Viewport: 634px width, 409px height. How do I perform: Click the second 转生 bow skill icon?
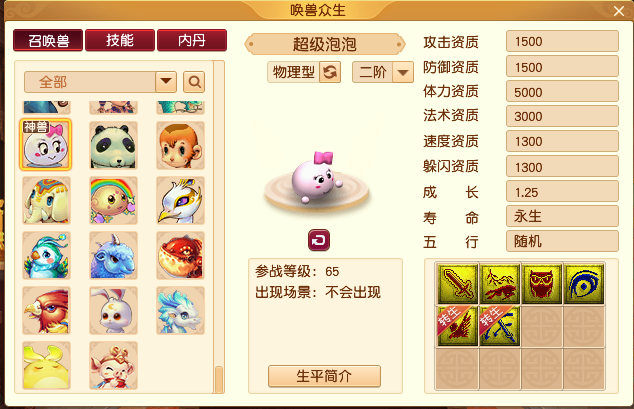[x=499, y=326]
